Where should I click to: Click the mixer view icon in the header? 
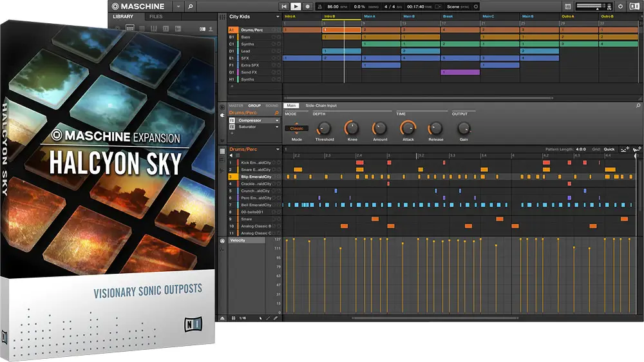[x=567, y=6]
